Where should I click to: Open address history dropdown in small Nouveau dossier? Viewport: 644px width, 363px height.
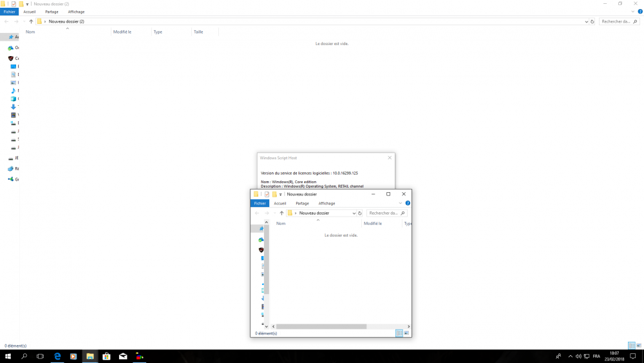pos(354,213)
